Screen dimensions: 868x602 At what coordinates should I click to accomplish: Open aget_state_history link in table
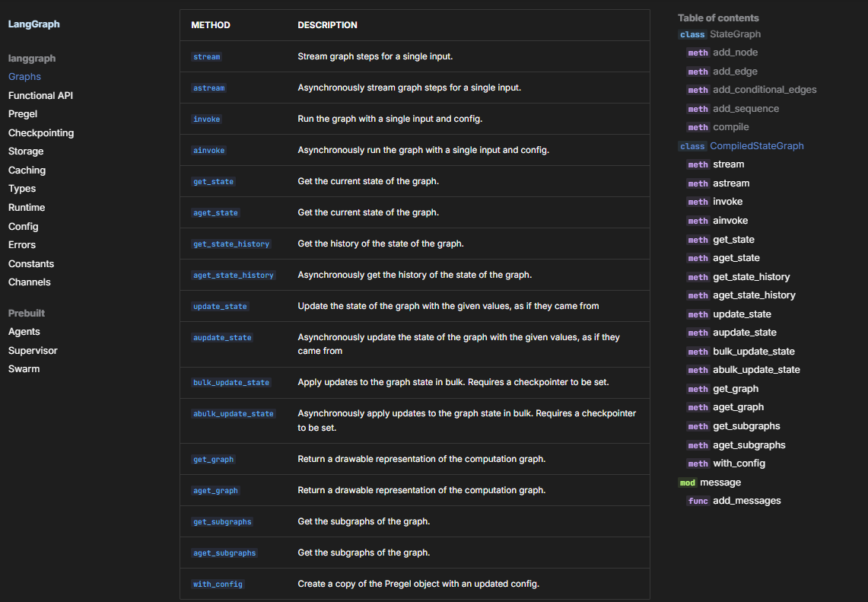(233, 276)
